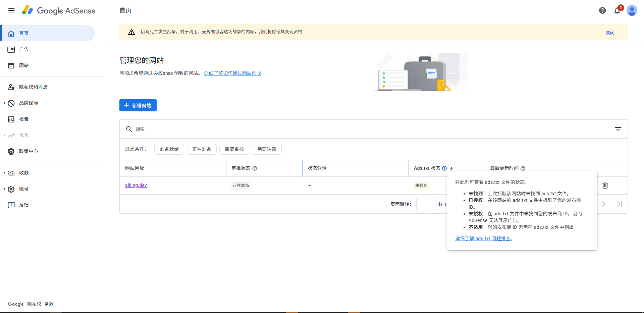Open 报告 in the sidebar

click(x=48, y=119)
